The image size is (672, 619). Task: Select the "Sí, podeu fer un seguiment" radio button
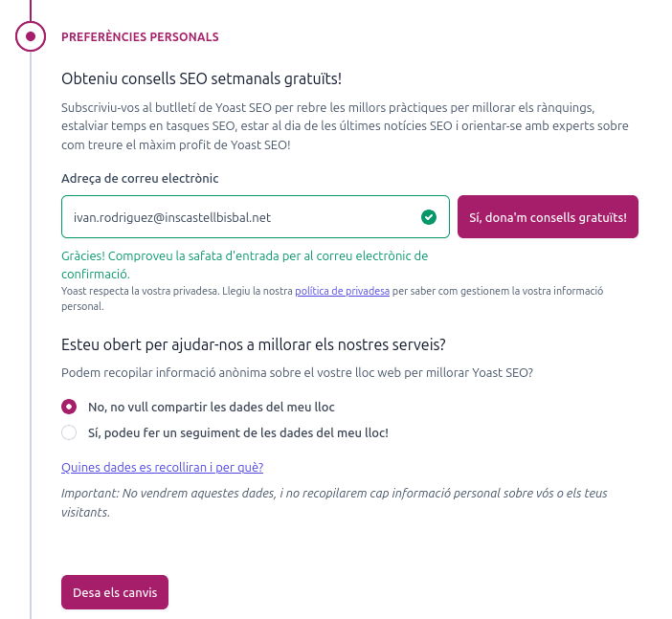tap(69, 432)
